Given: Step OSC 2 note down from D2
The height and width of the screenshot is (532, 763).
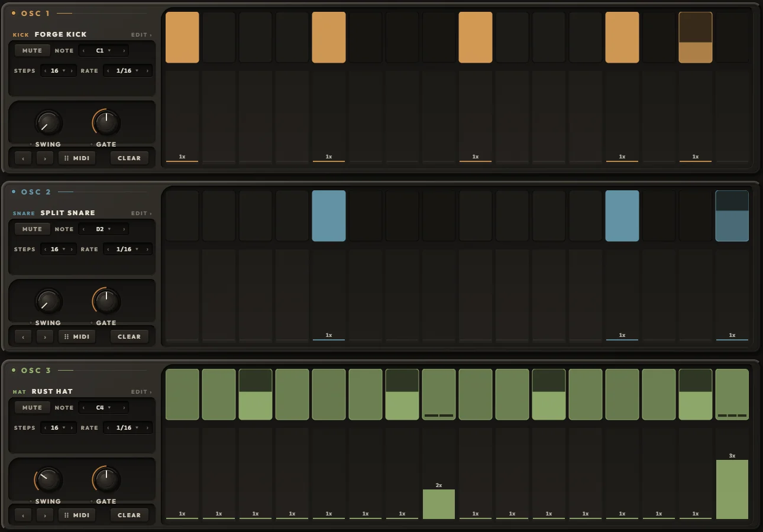Looking at the screenshot, I should pos(83,229).
